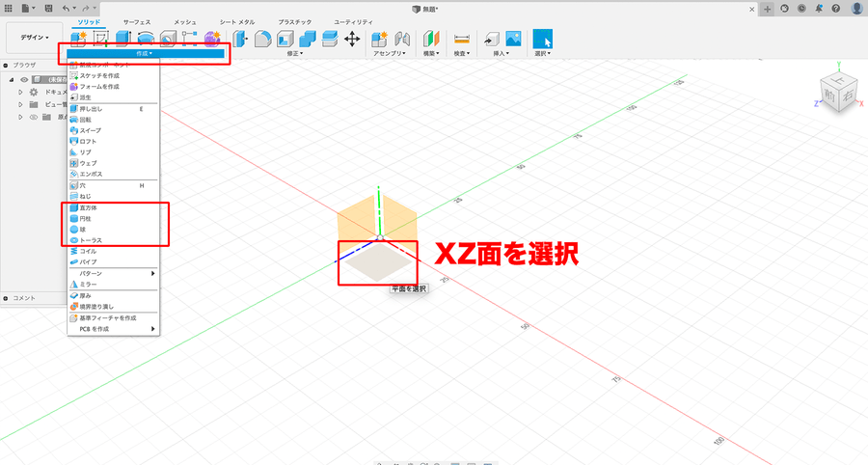Screen dimensions: 868x465
Task: Click the 上 face of view cube
Action: [x=839, y=81]
